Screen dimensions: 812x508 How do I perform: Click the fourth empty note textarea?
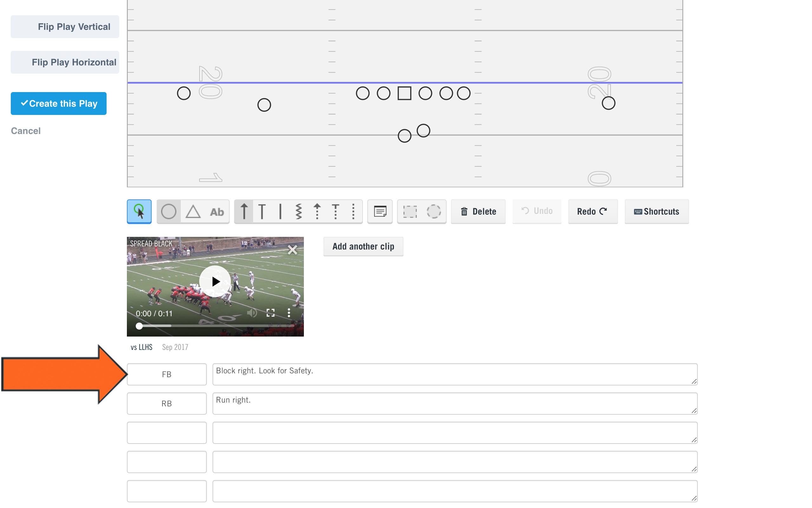coord(455,462)
